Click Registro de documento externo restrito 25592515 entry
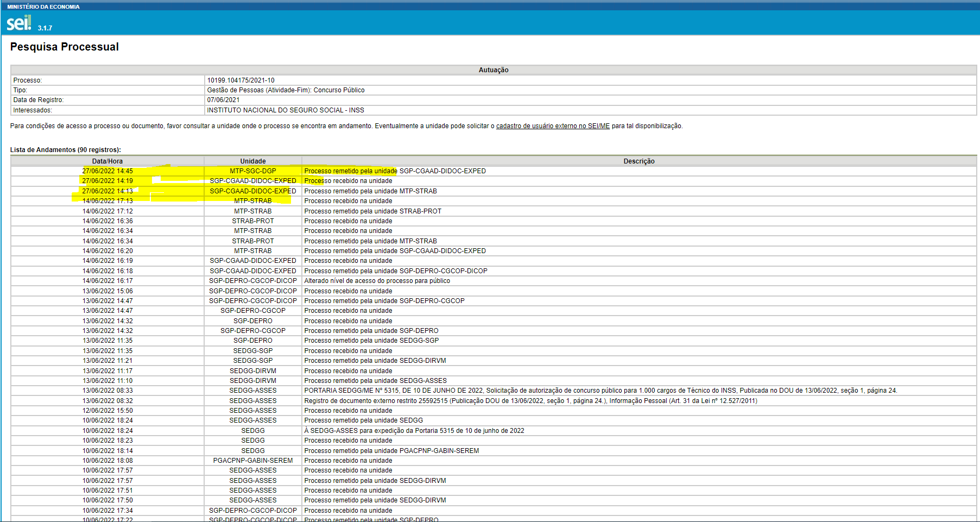The height and width of the screenshot is (522, 980). 531,401
